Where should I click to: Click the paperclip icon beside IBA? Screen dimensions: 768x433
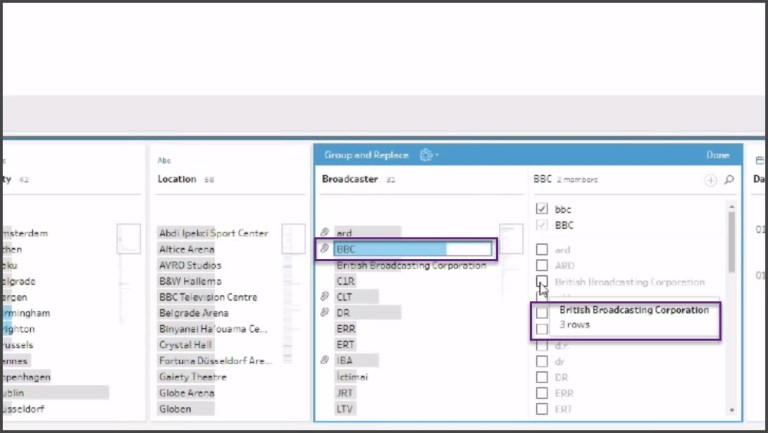[x=325, y=361]
